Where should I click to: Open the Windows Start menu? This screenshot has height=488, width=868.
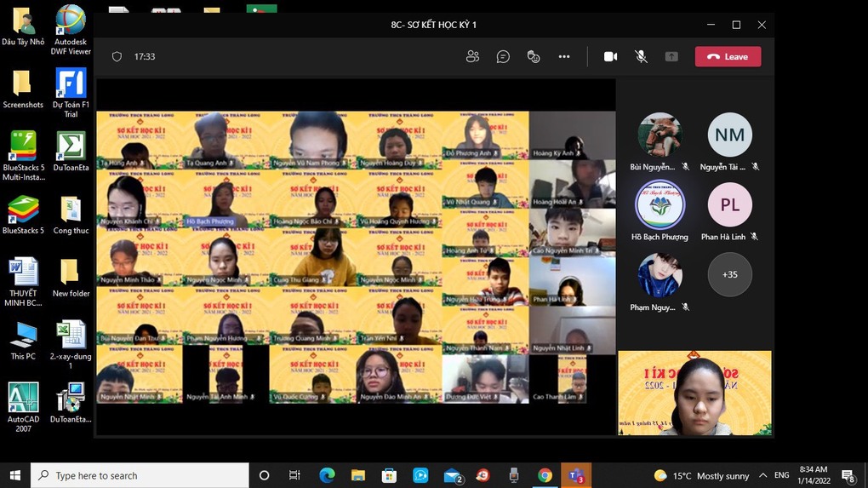click(x=15, y=475)
